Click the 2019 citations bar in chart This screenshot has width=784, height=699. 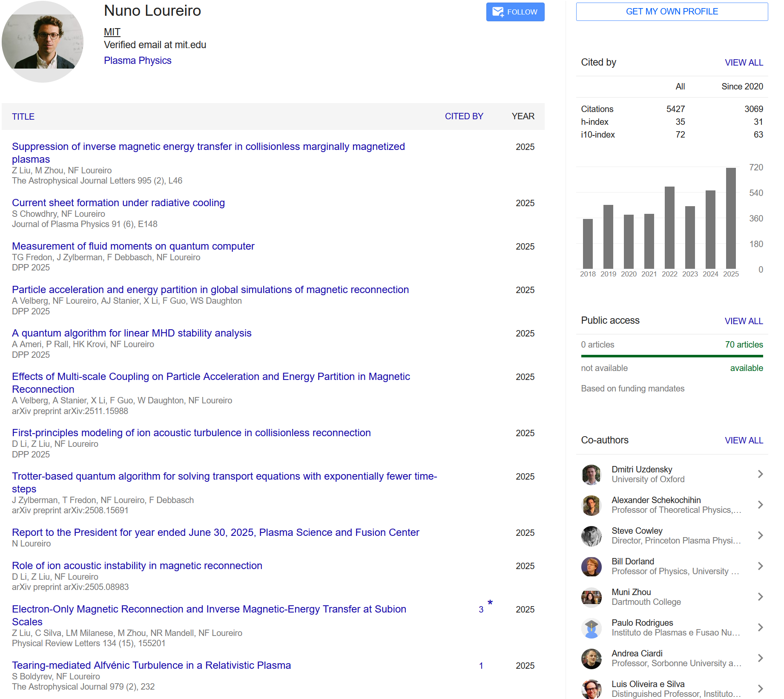tap(608, 237)
